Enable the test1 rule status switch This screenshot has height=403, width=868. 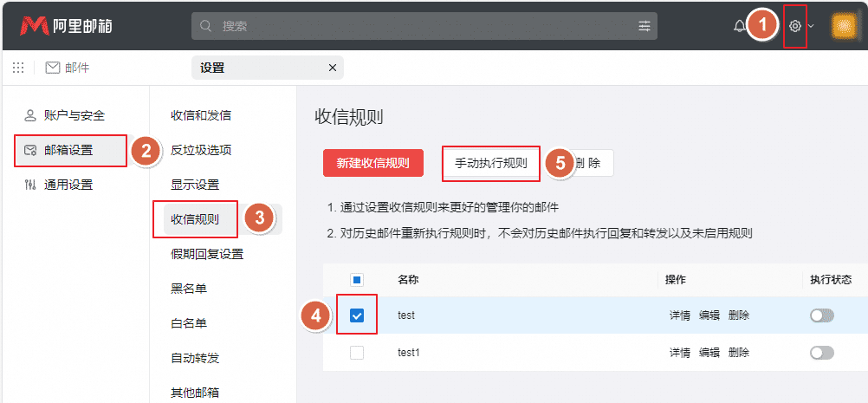821,353
